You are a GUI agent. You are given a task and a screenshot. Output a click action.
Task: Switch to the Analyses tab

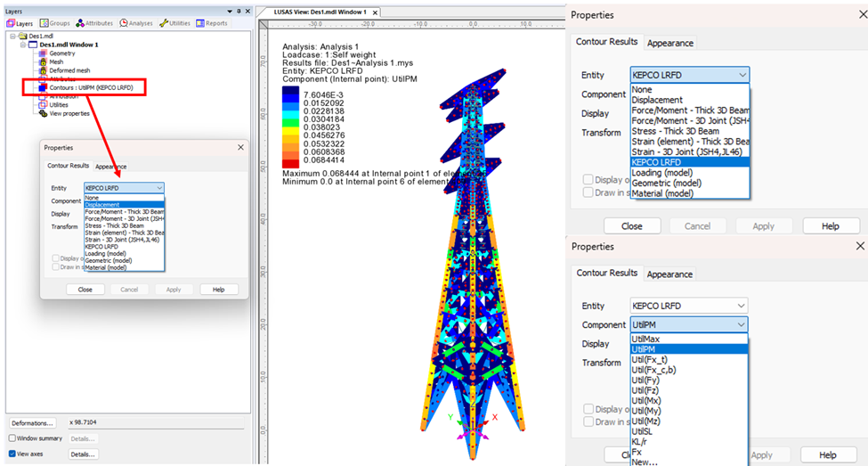[136, 23]
